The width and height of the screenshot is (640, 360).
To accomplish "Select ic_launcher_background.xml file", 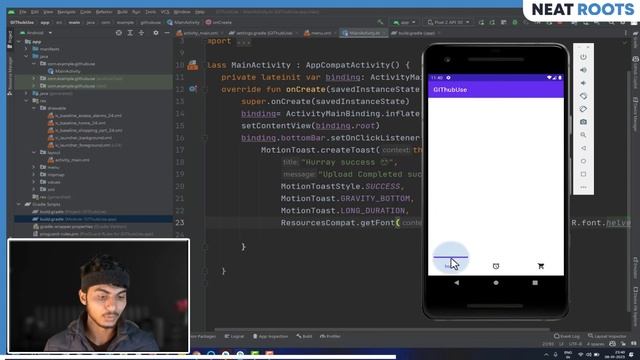I will [x=80, y=138].
